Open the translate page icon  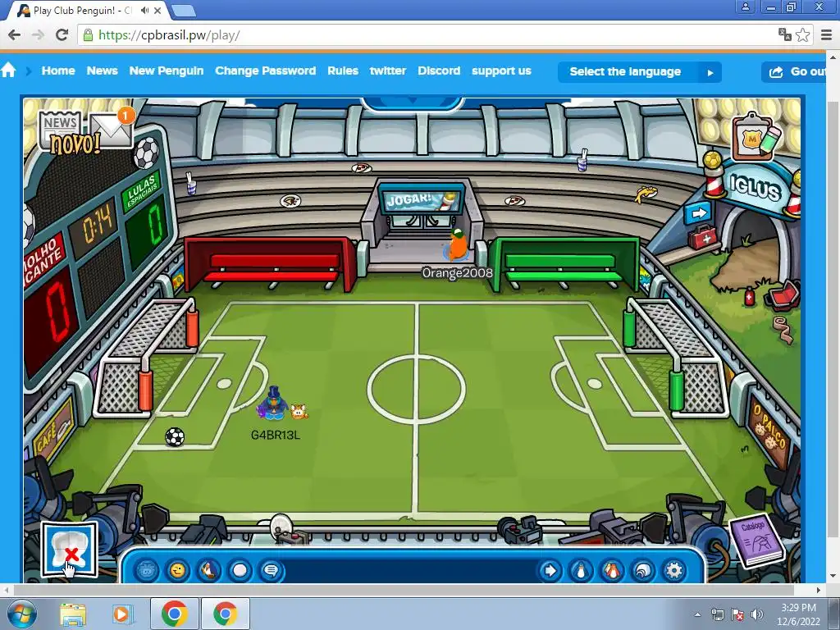click(x=785, y=35)
